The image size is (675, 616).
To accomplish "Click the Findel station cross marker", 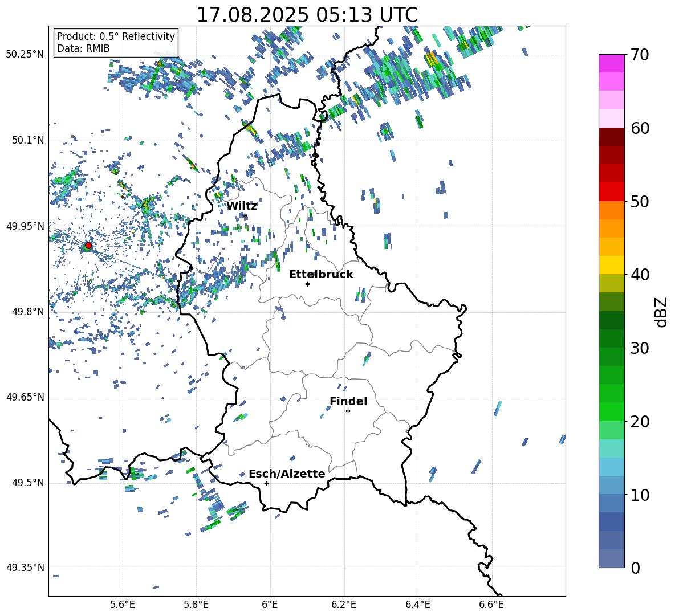I will [x=348, y=411].
